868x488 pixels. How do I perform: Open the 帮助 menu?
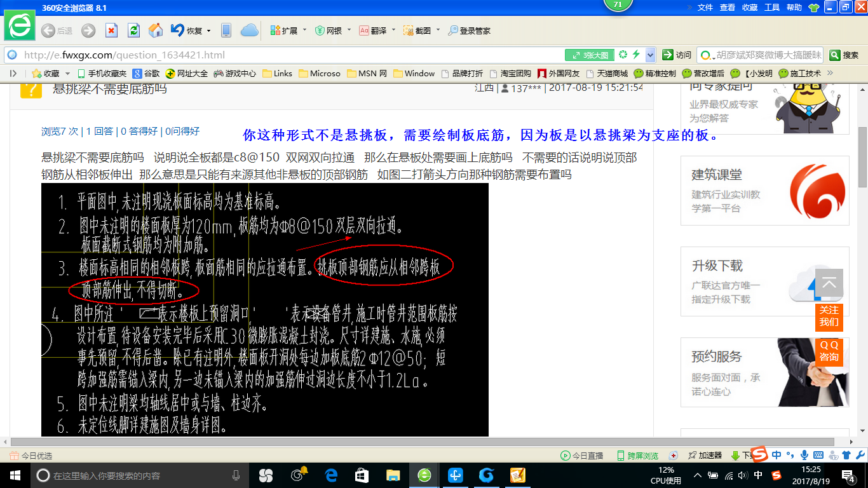(x=794, y=7)
